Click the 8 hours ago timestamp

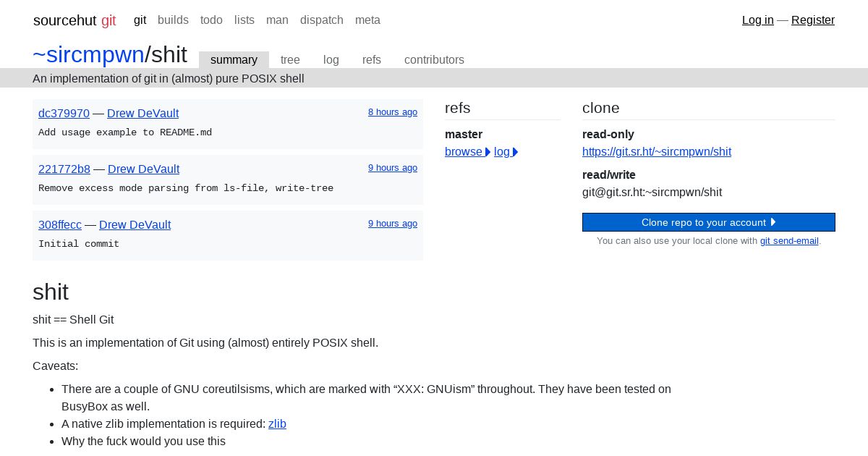point(393,112)
